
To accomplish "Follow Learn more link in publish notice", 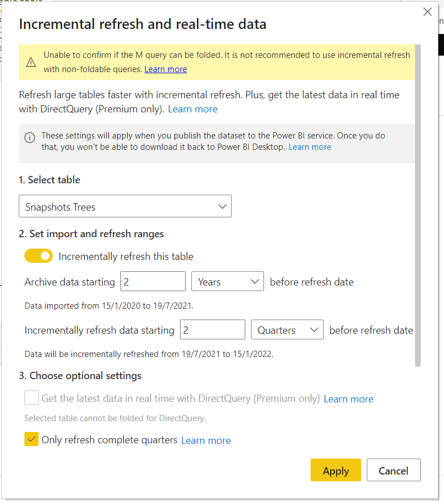I will [309, 147].
